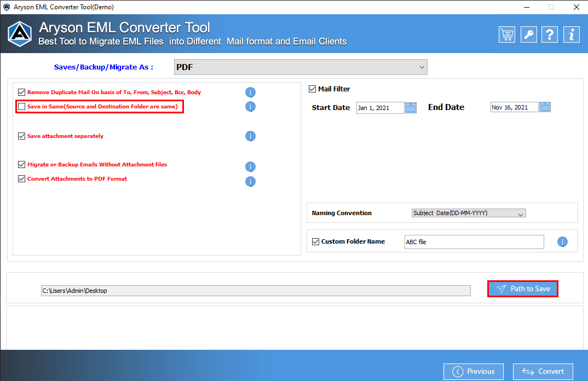Minimize the Aryson EML Converter window
Screen dimensions: 588x381
point(527,7)
